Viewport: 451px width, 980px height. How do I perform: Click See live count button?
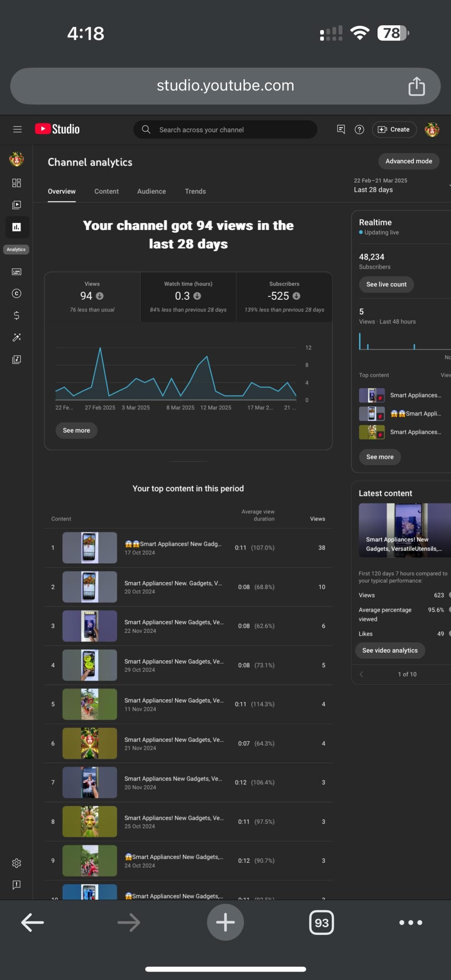(x=386, y=284)
